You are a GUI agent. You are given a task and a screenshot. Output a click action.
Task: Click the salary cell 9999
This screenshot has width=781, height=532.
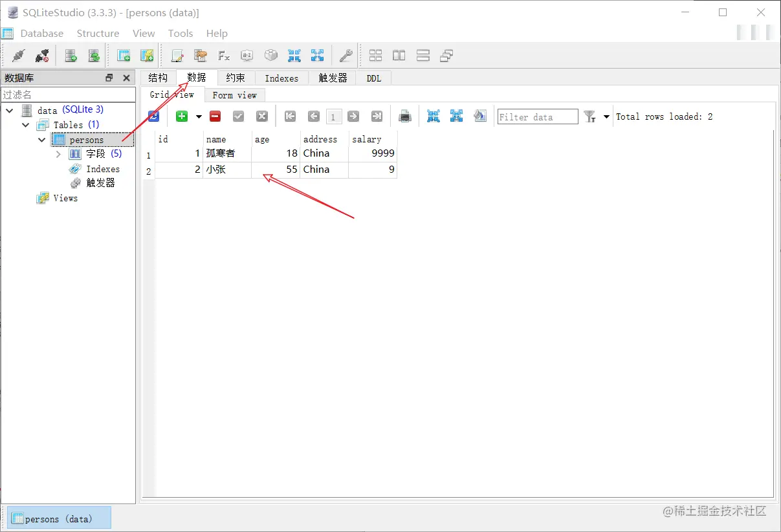click(373, 153)
